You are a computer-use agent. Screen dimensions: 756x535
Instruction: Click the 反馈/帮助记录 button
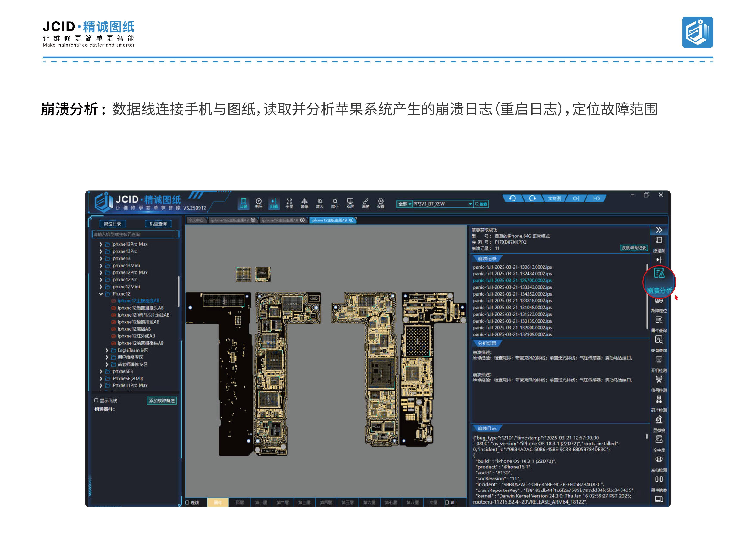pyautogui.click(x=634, y=248)
